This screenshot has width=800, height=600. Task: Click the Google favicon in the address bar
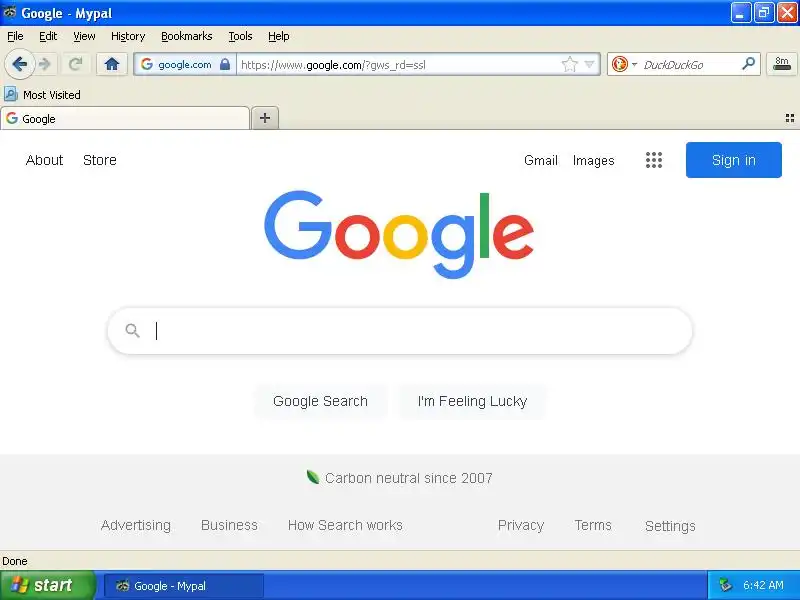click(x=147, y=64)
